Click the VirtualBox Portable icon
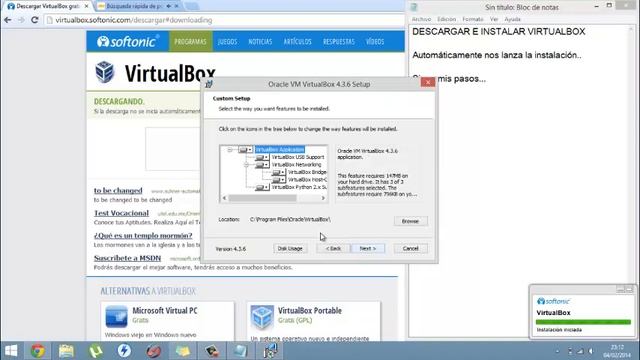The width and height of the screenshot is (640, 360). pyautogui.click(x=262, y=317)
